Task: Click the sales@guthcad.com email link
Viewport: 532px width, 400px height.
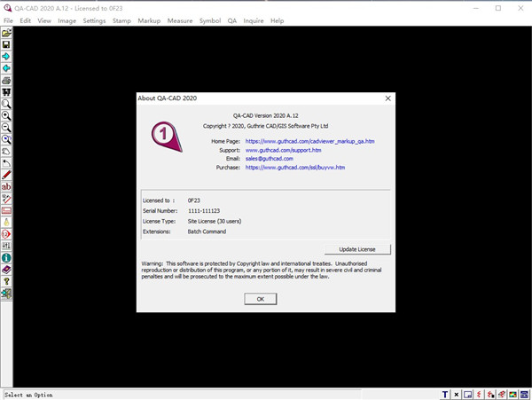Action: [x=269, y=159]
